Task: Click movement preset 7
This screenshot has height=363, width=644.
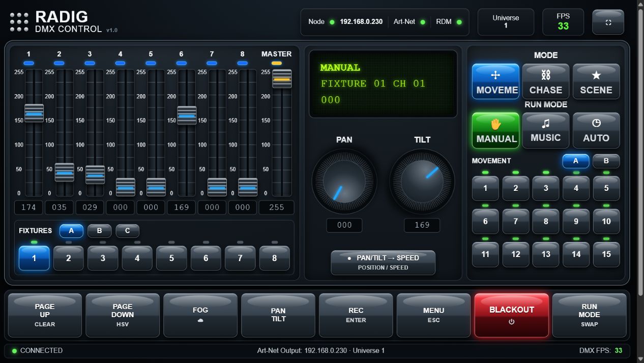Action: point(515,221)
